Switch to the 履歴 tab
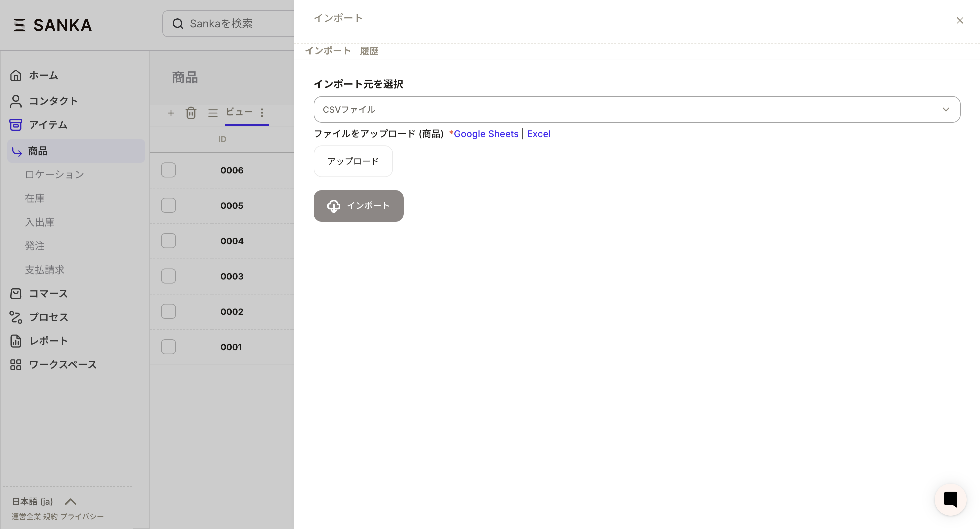The width and height of the screenshot is (980, 529). [x=369, y=51]
